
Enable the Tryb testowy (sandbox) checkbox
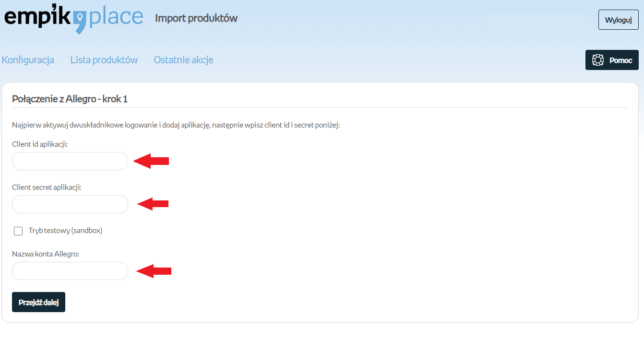(x=18, y=231)
